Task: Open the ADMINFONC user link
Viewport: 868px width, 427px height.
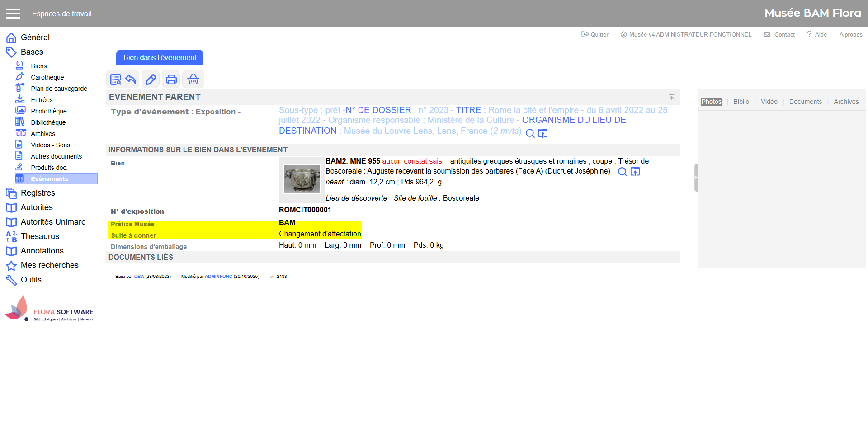Action: (x=218, y=277)
